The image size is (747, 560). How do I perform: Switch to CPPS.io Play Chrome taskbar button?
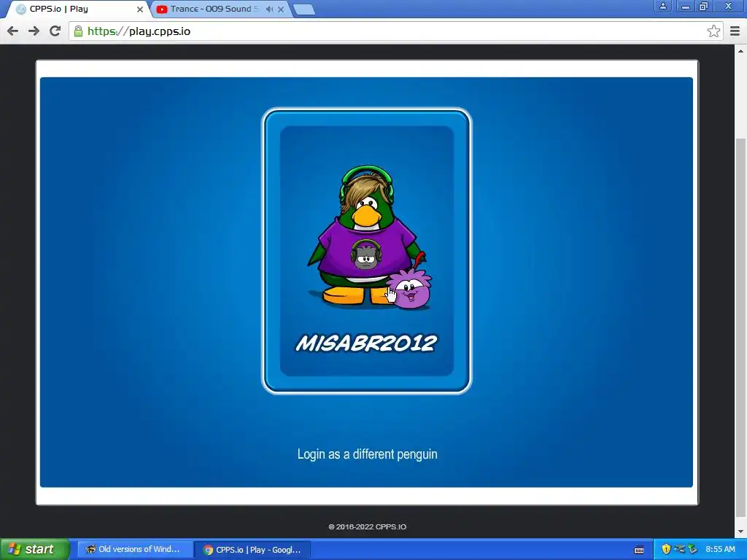(253, 550)
